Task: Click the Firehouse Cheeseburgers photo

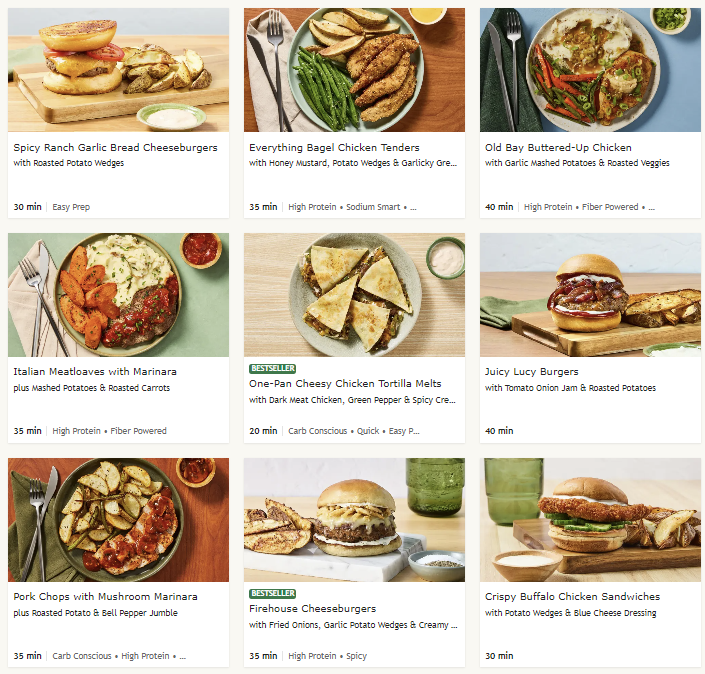Action: pos(354,520)
